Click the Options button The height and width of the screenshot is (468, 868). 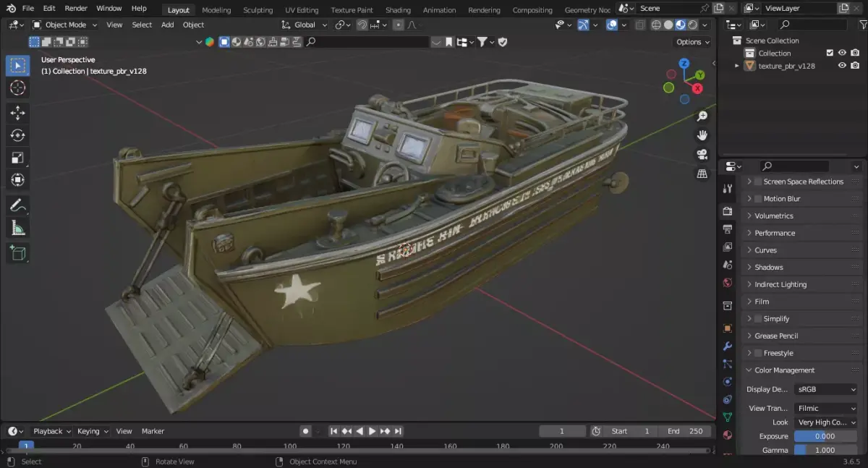[x=692, y=42]
